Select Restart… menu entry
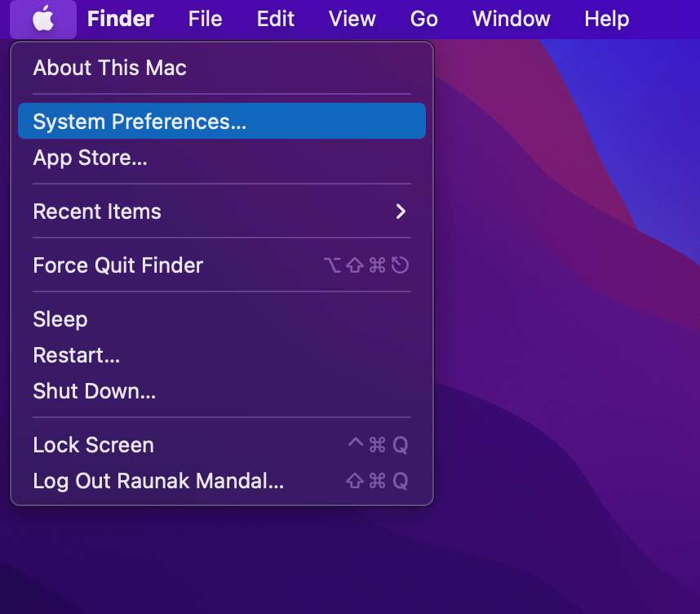Viewport: 700px width, 614px height. [222, 355]
